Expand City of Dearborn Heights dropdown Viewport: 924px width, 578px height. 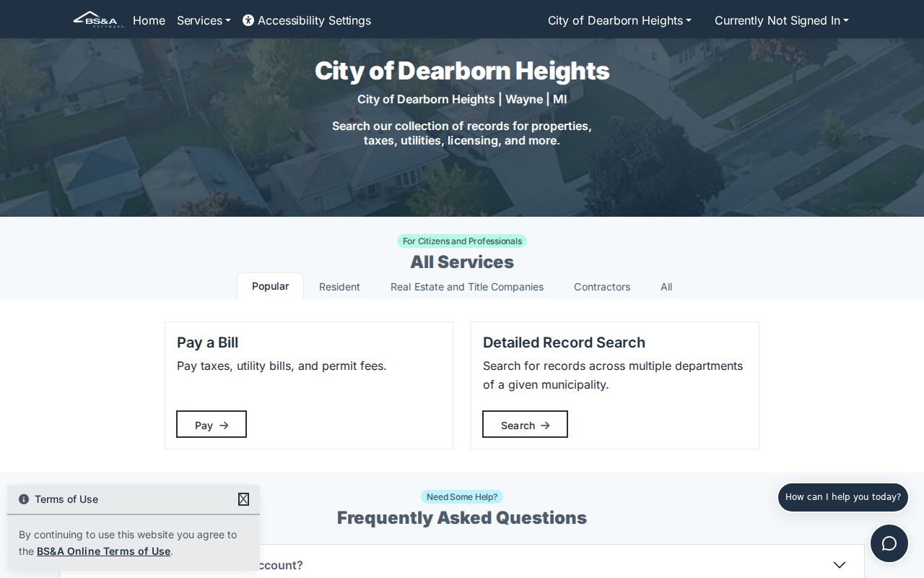[x=619, y=20]
